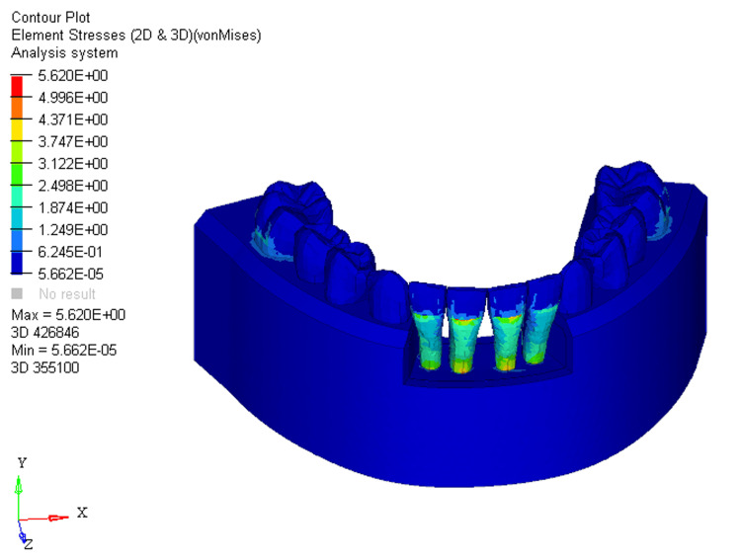
Task: Click the Z axis label of the triad
Action: point(29,545)
